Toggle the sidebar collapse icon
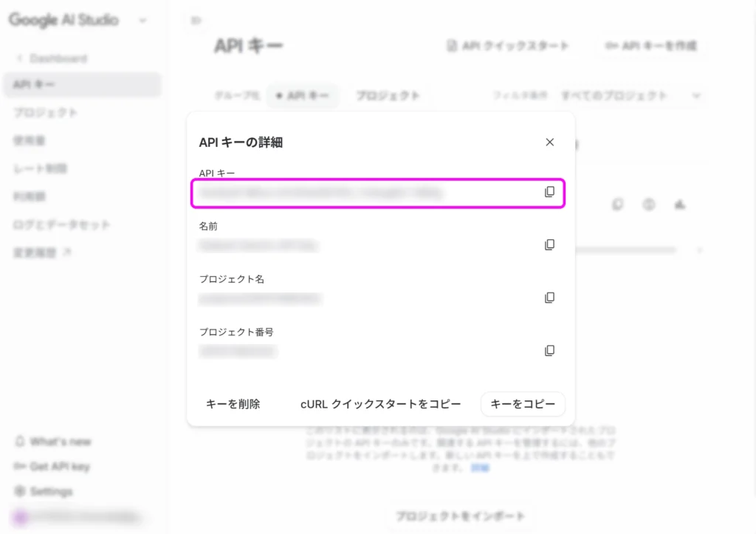Screen dimensions: 756x534 (196, 21)
